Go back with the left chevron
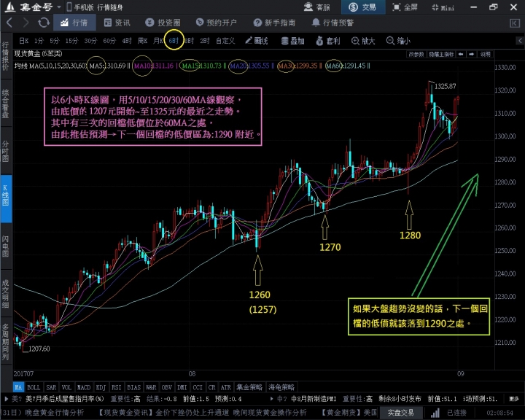Viewport: 525px width, 420px height. (x=9, y=23)
